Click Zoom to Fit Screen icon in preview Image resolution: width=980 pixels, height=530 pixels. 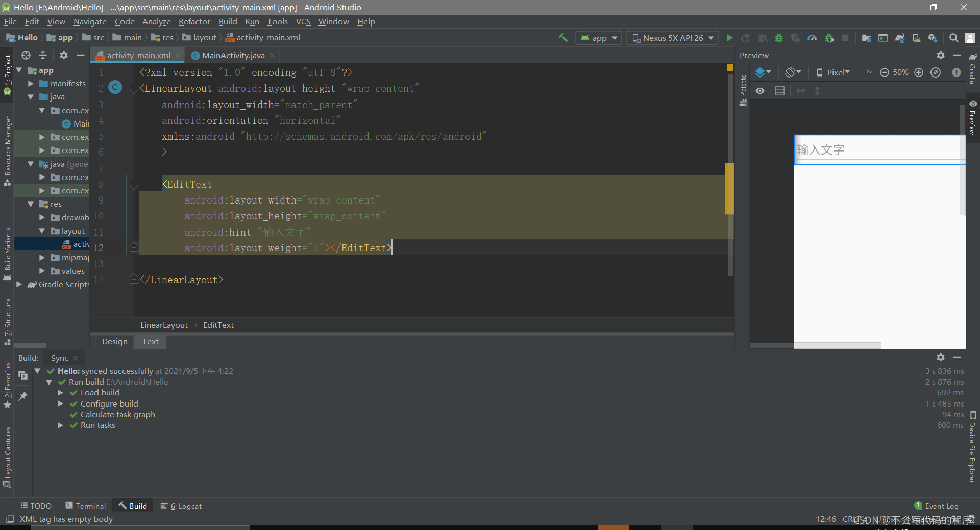point(936,72)
